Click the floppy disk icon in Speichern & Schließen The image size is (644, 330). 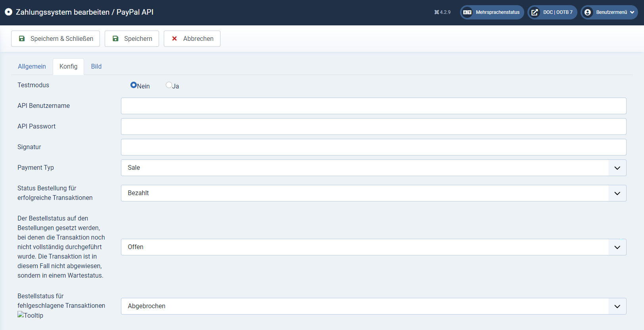(22, 38)
